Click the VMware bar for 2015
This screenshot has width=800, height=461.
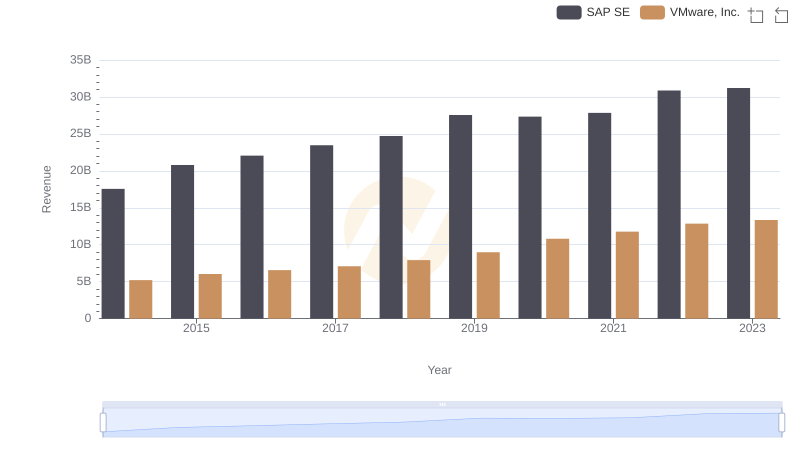tap(210, 296)
